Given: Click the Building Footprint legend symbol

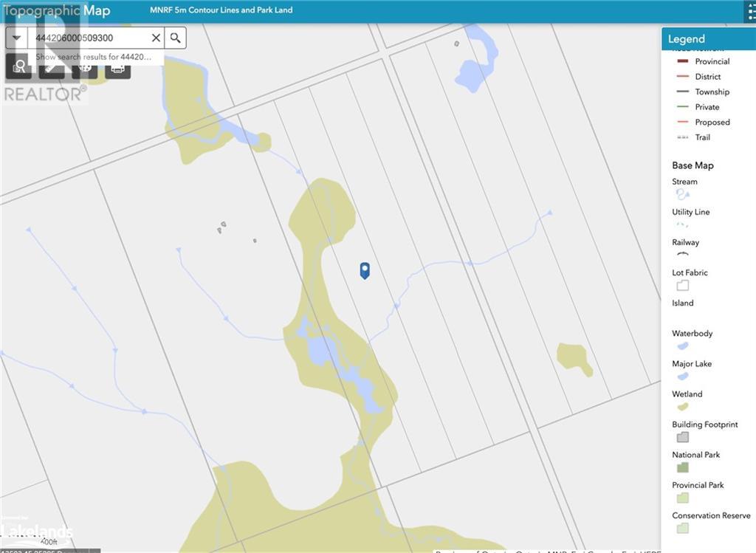Looking at the screenshot, I should 682,437.
